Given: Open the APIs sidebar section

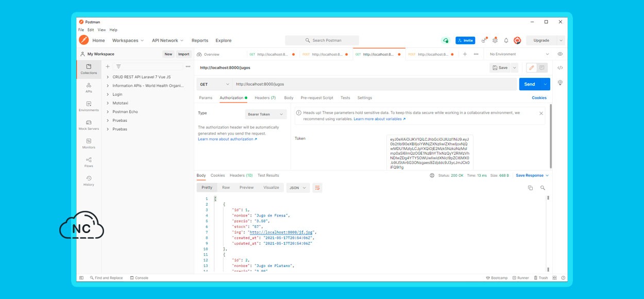Looking at the screenshot, I should [x=89, y=88].
